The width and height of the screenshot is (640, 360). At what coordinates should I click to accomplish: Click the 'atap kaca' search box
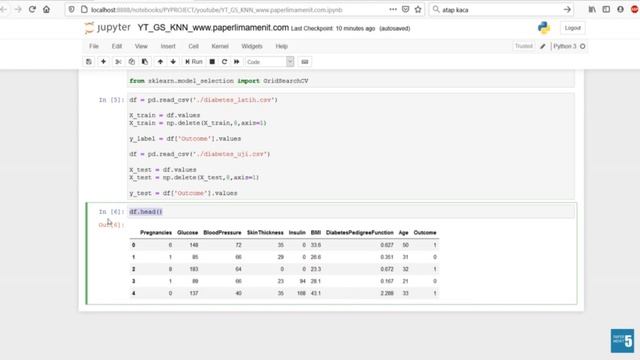pos(500,10)
